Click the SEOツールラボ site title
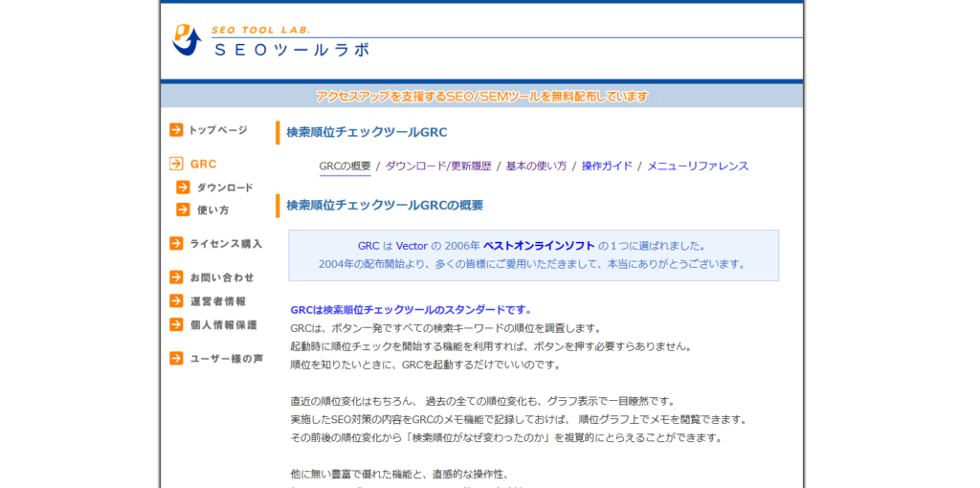This screenshot has height=488, width=980. coord(292,50)
